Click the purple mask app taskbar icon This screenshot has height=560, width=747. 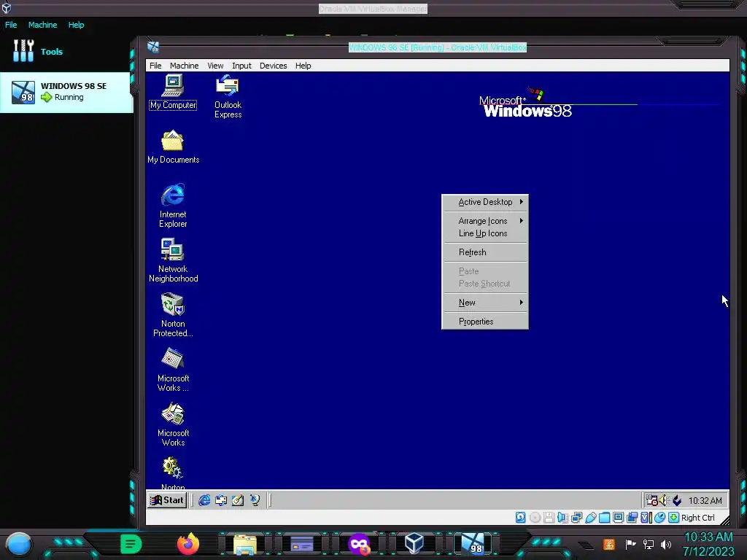click(x=359, y=544)
